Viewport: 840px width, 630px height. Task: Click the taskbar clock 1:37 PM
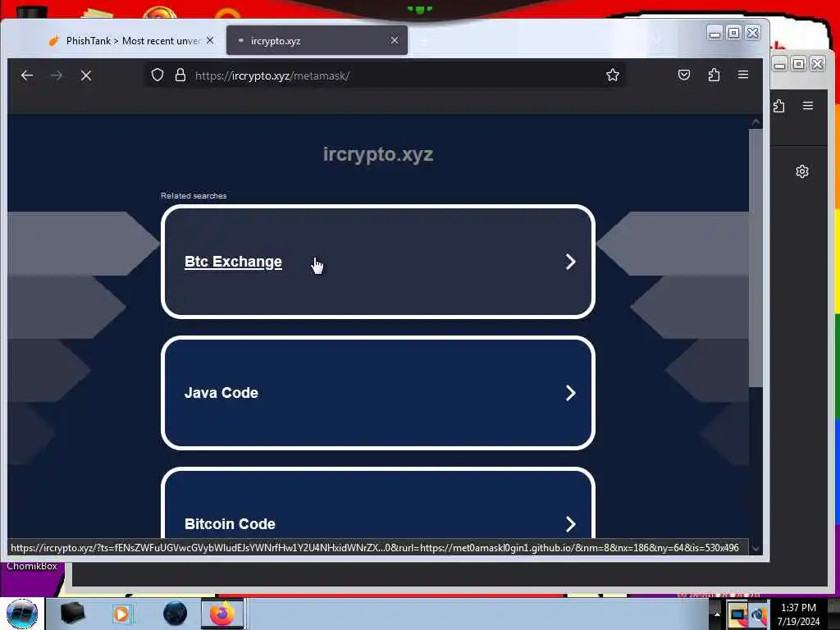[x=798, y=608]
